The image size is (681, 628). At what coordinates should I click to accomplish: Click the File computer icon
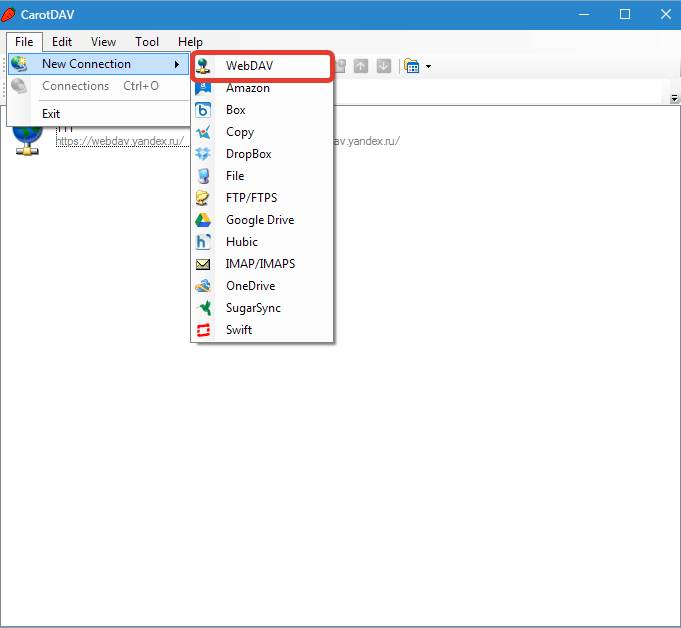pyautogui.click(x=203, y=176)
